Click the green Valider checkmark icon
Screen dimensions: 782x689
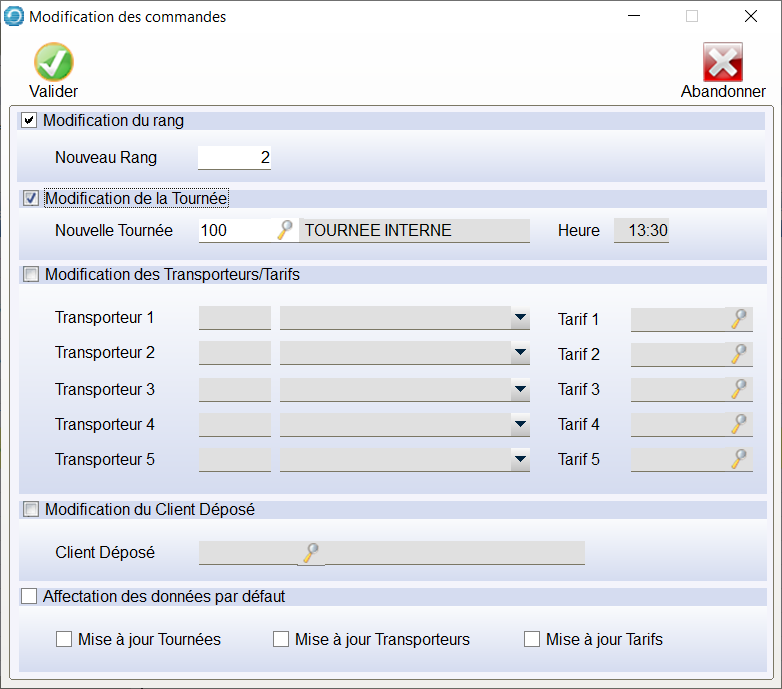(x=54, y=62)
